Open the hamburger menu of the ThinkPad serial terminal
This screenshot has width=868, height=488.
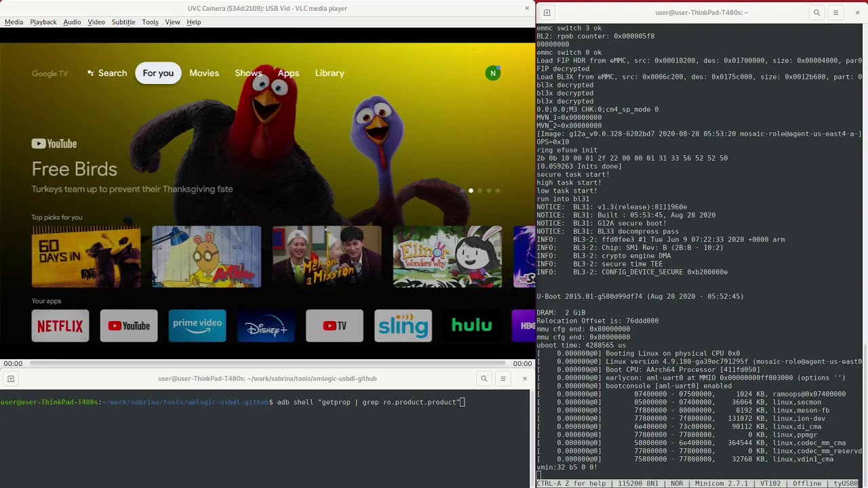tap(835, 12)
